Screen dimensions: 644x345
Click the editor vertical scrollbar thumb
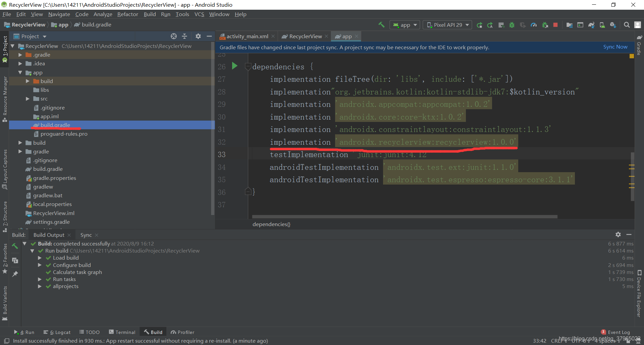[632, 177]
